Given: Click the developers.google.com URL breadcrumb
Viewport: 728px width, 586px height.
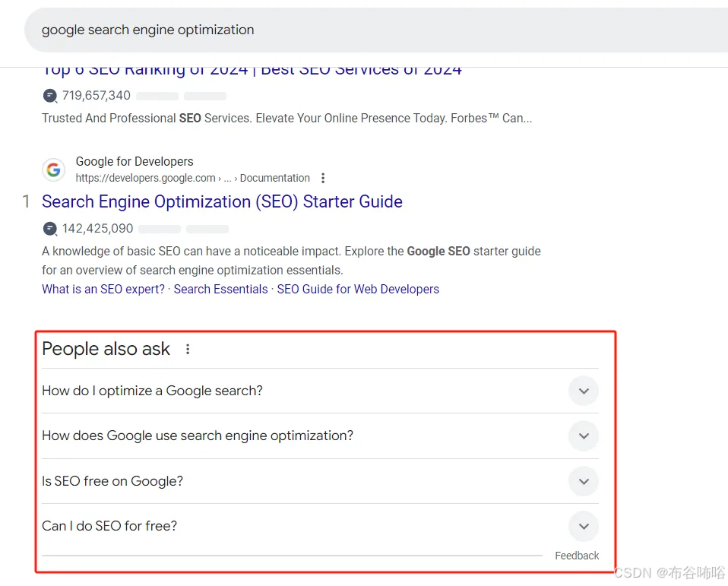Looking at the screenshot, I should (x=193, y=178).
